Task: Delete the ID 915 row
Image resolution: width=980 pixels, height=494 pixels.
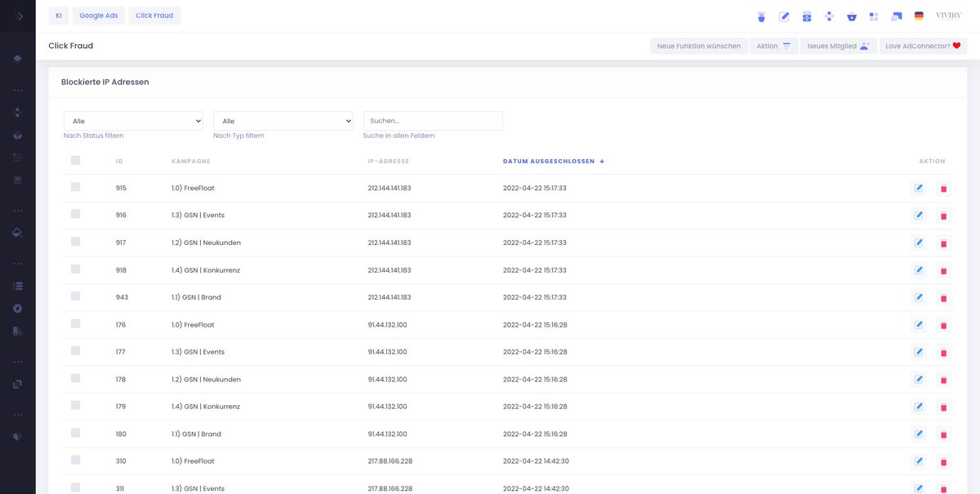Action: [x=943, y=189]
